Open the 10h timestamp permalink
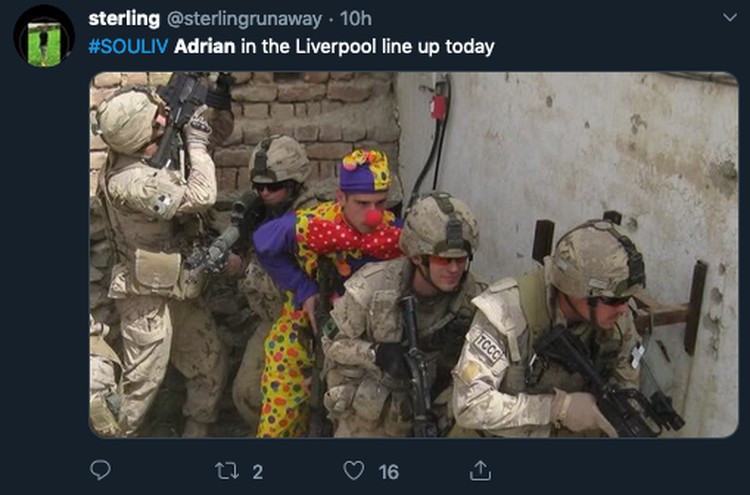Screen dimensions: 750x495 pos(355,19)
